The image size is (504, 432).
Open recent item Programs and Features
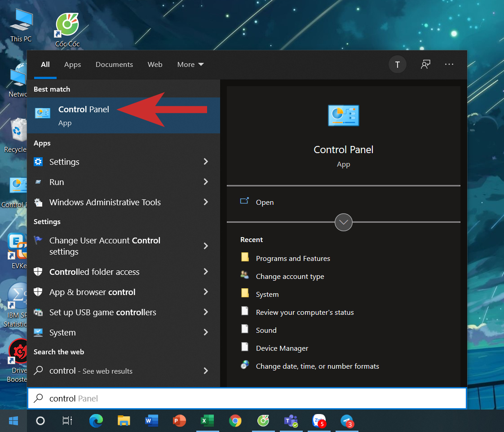click(x=292, y=259)
